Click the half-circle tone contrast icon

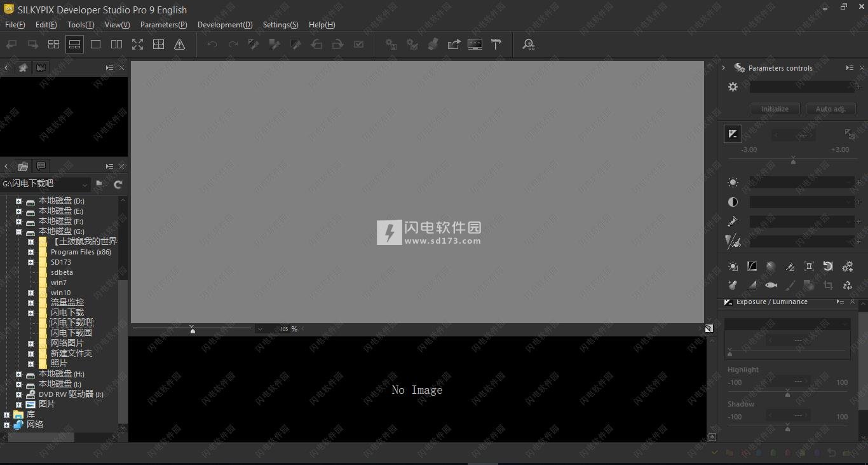(x=733, y=202)
